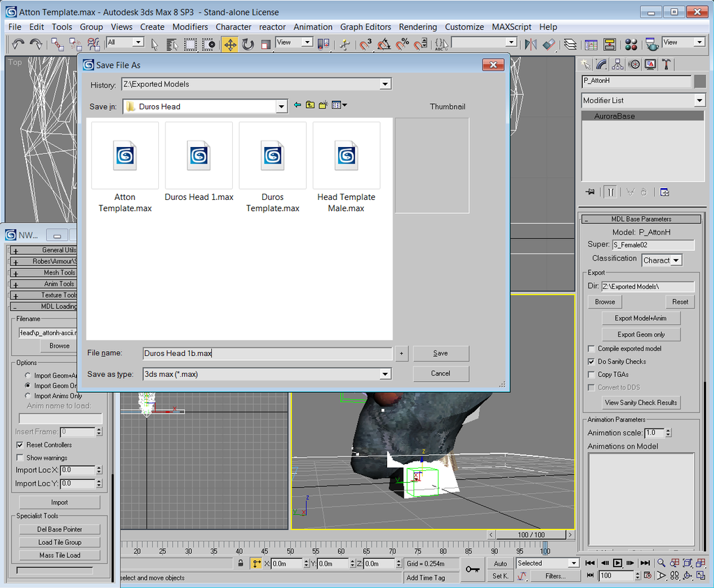Image resolution: width=714 pixels, height=588 pixels.
Task: Open the selection filter All dropdown
Action: (139, 42)
